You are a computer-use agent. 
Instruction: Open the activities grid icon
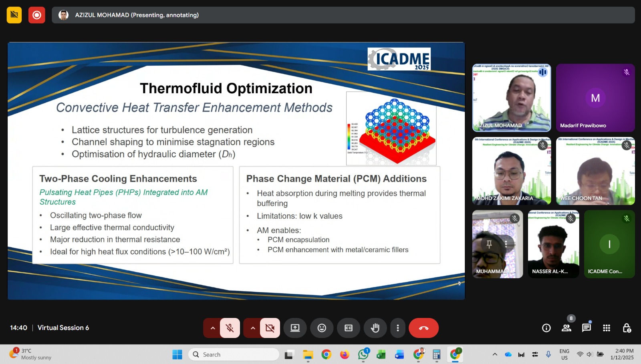606,328
